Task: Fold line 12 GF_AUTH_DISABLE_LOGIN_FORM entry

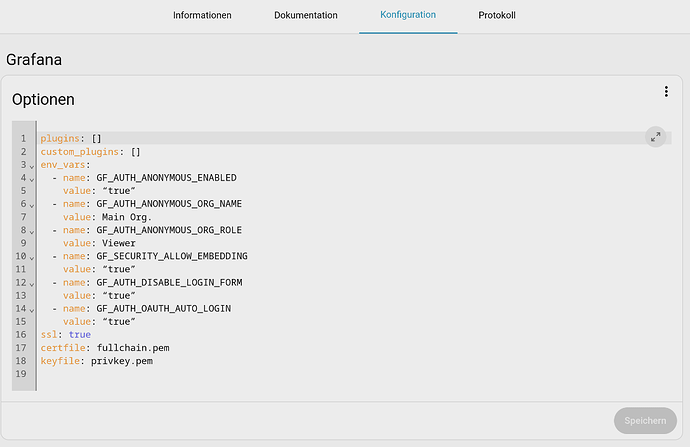Action: [x=32, y=284]
